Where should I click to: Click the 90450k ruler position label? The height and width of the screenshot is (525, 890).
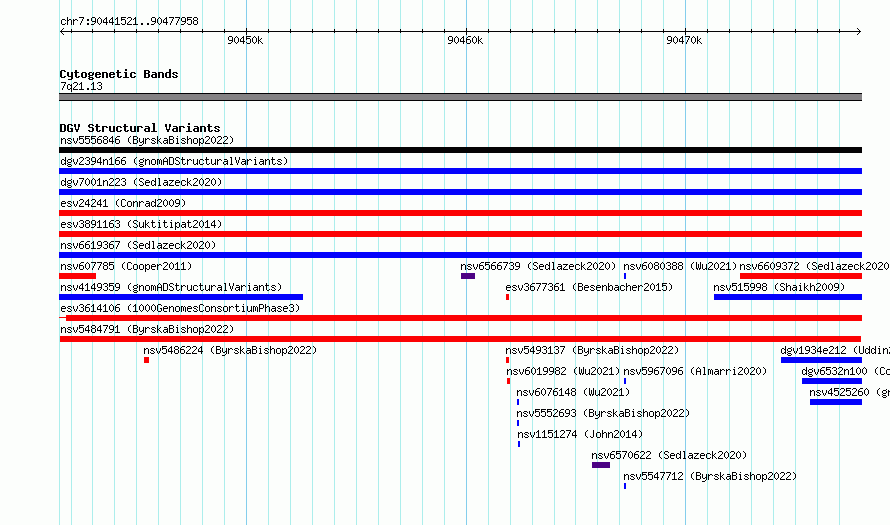(x=245, y=40)
